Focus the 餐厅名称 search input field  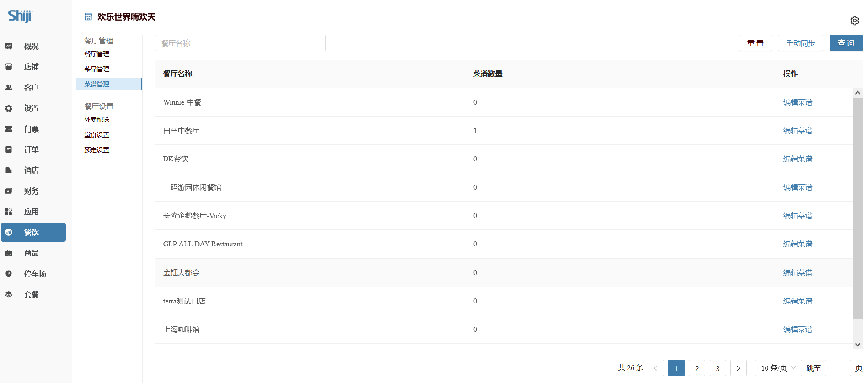240,43
